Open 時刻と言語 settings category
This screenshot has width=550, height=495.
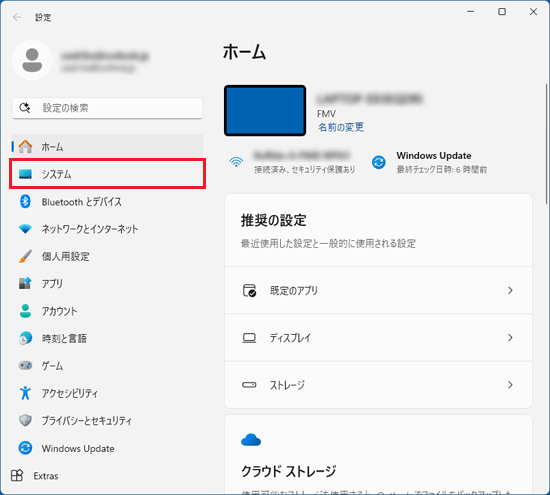107,338
